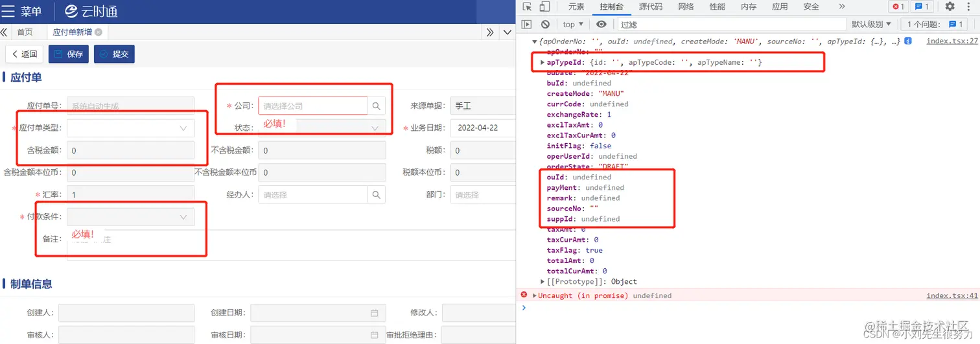Screen dimensions: 980x344
Task: Toggle the console sidebar icon
Action: (527, 24)
